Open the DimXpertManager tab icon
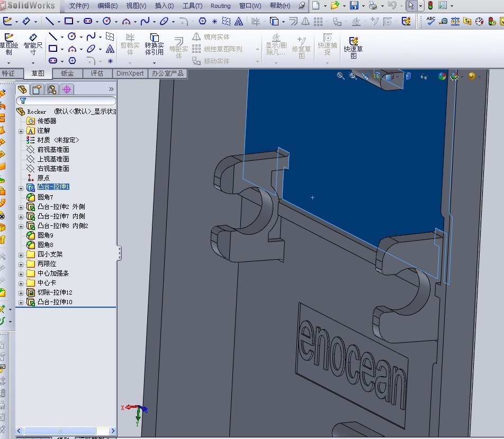The image size is (504, 439). tap(67, 89)
